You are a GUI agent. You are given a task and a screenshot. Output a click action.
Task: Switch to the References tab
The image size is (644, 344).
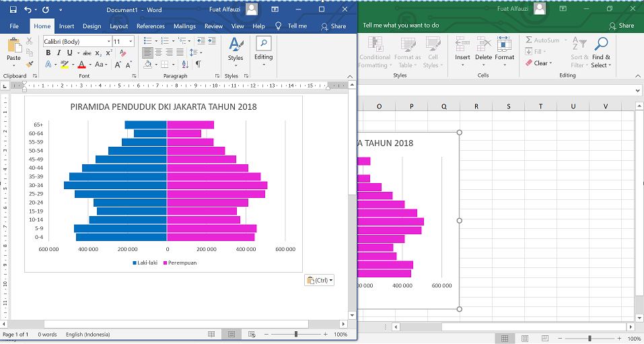tap(151, 26)
